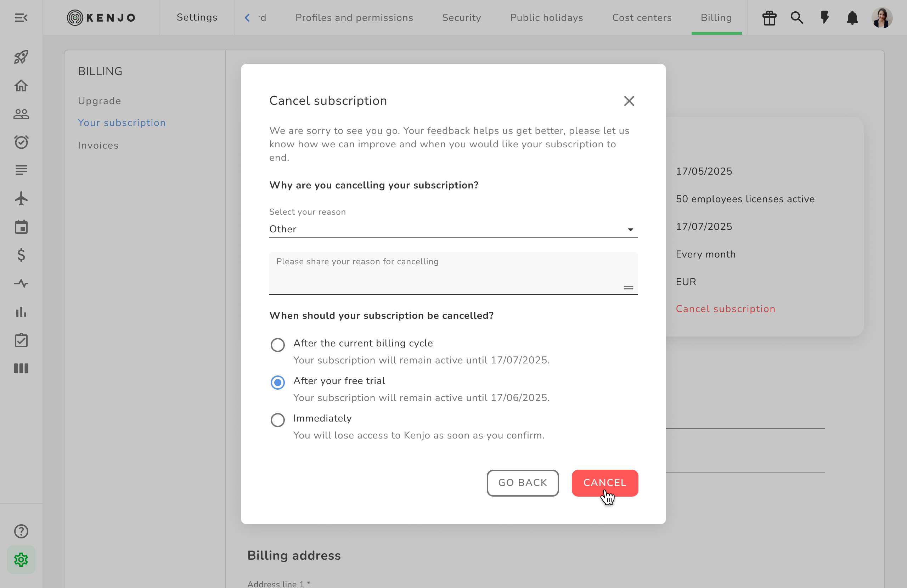Select the Immediately cancellation option

277,420
